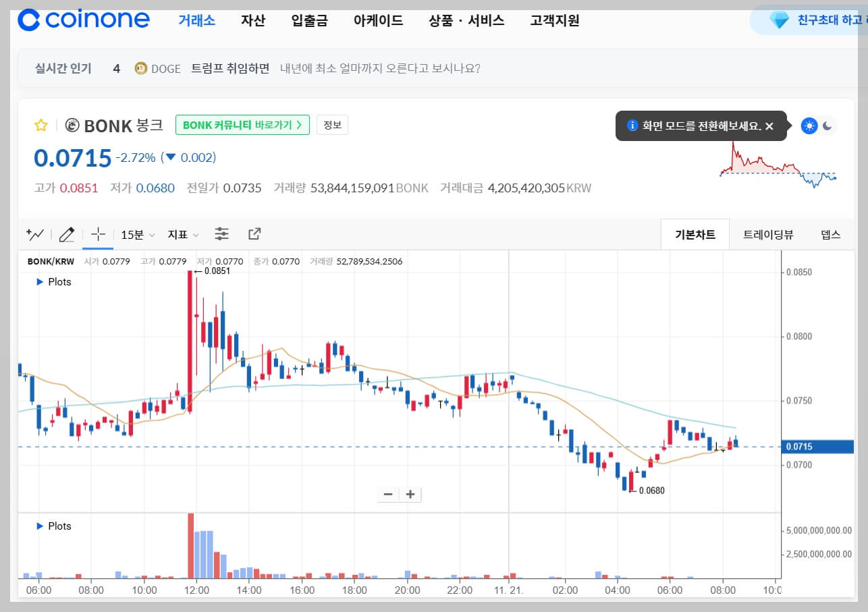Open the 지표 indicator dropdown
This screenshot has width=868, height=612.
[183, 234]
